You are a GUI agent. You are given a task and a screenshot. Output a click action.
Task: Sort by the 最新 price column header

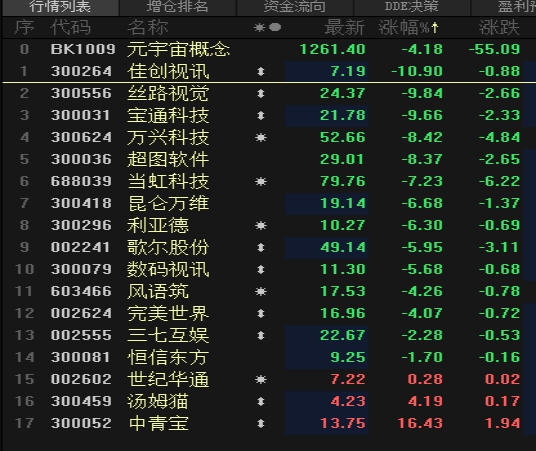tap(345, 27)
